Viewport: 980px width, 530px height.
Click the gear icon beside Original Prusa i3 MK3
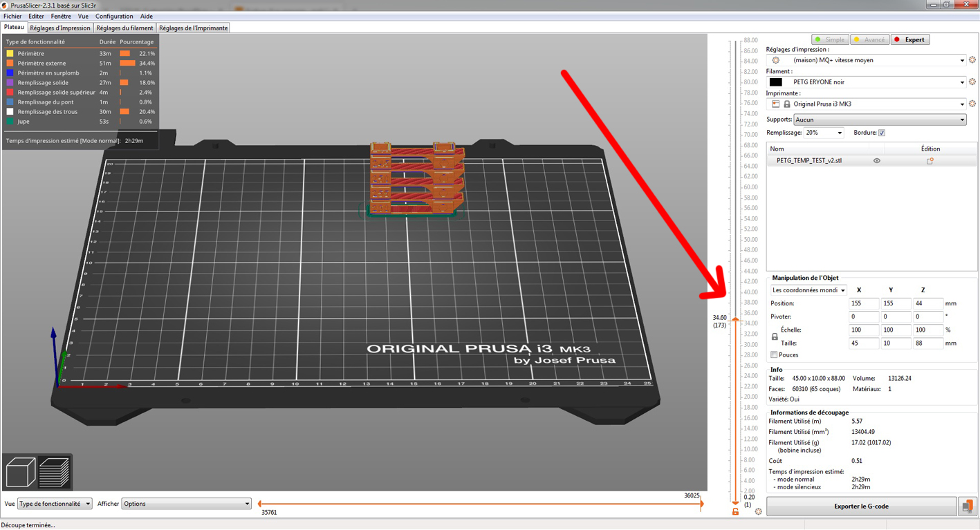point(972,103)
